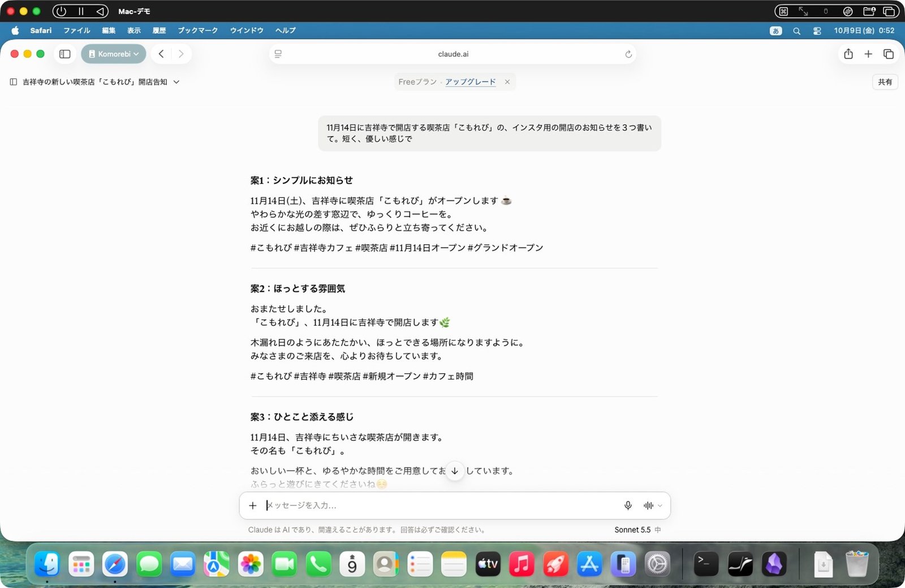Open the Apple menu
The width and height of the screenshot is (905, 588).
[15, 31]
